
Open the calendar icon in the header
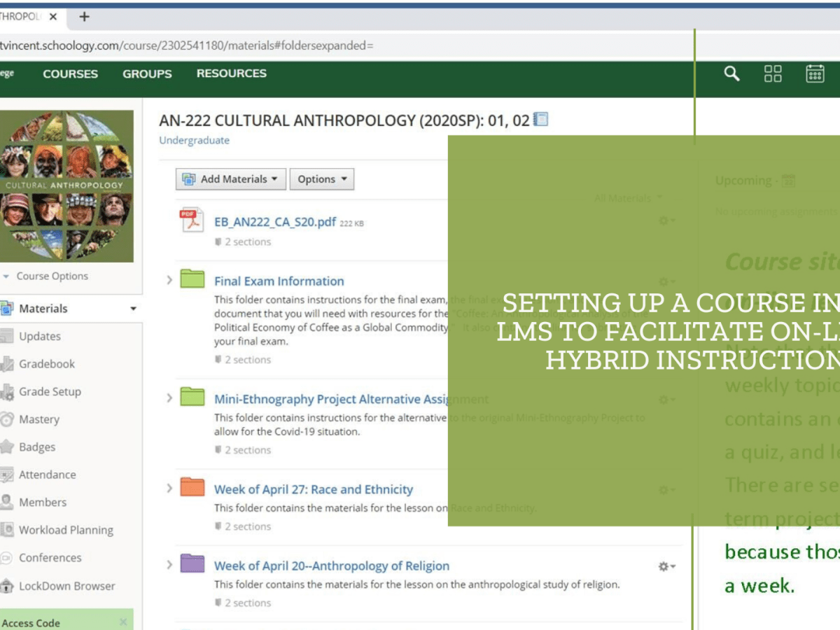[x=816, y=73]
